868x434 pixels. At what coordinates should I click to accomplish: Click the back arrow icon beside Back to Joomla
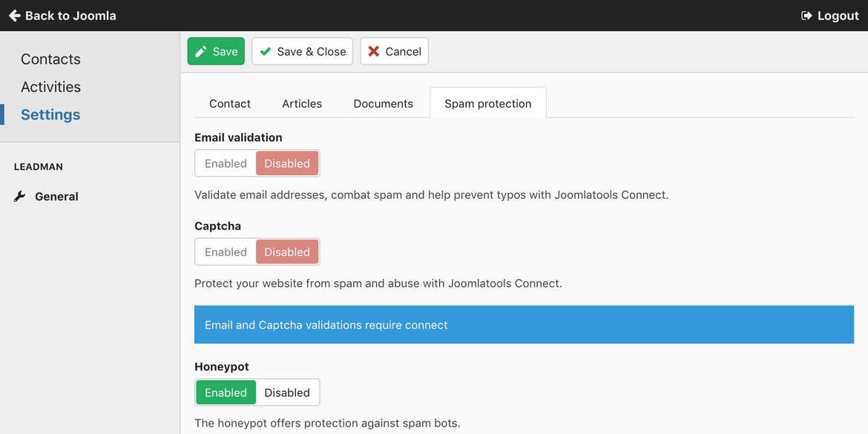(x=14, y=16)
